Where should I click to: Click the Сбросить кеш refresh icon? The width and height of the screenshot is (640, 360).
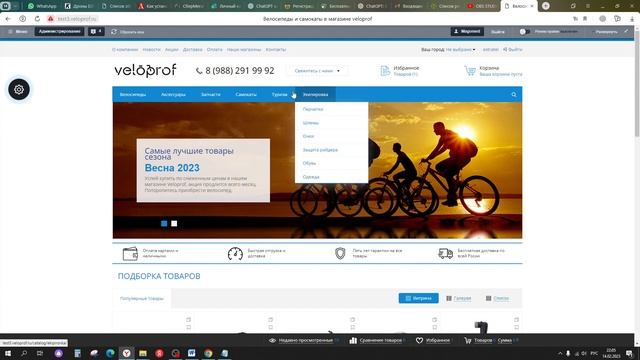point(114,31)
